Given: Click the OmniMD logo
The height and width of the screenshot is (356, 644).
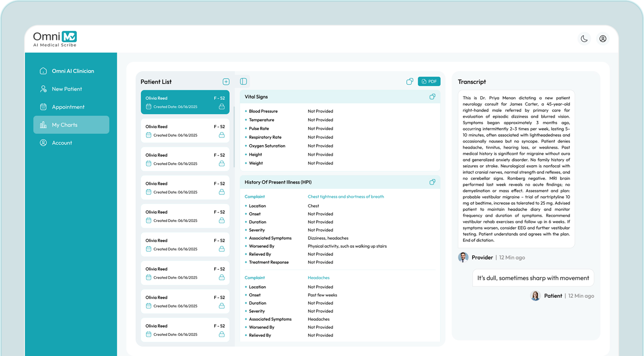Looking at the screenshot, I should coord(55,39).
